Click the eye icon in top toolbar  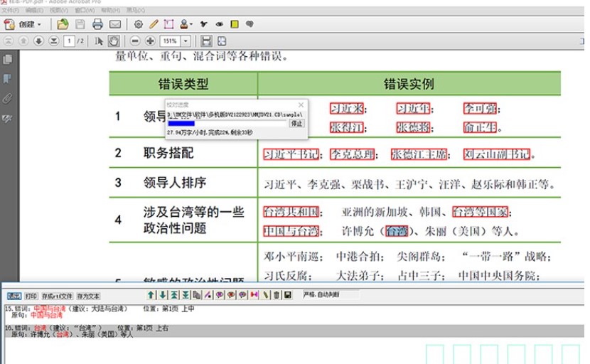pyautogui.click(x=220, y=24)
